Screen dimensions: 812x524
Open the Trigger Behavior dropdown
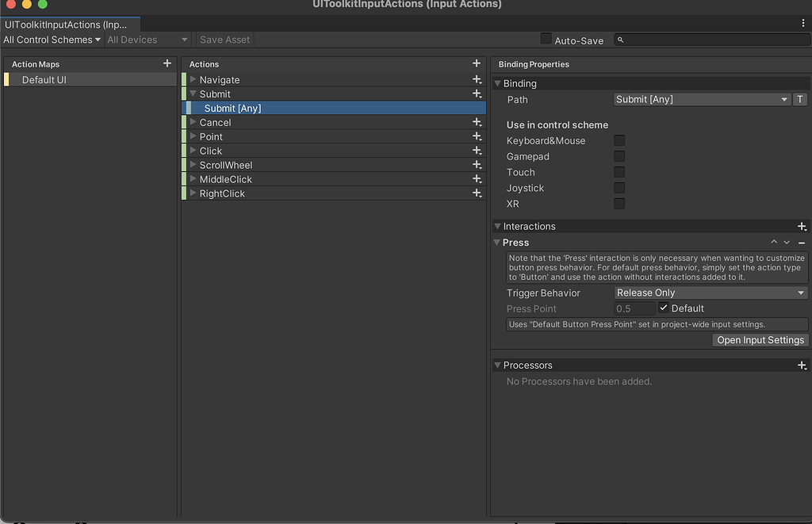(x=710, y=293)
